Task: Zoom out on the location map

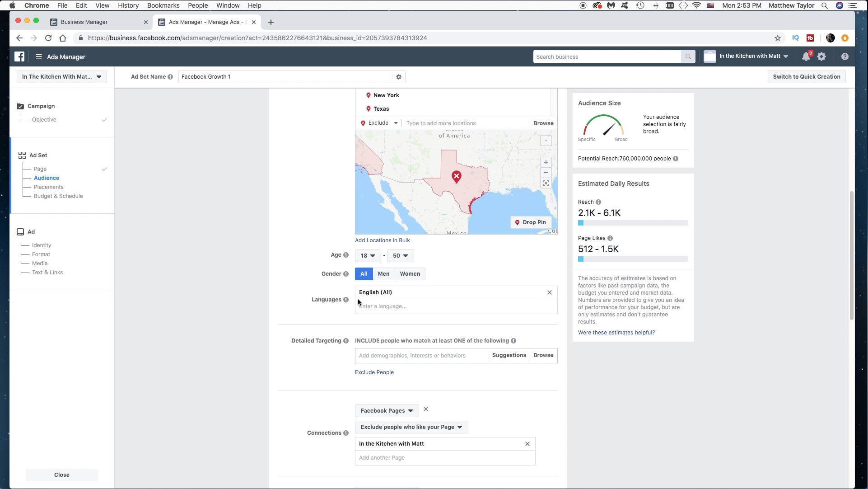Action: point(546,173)
